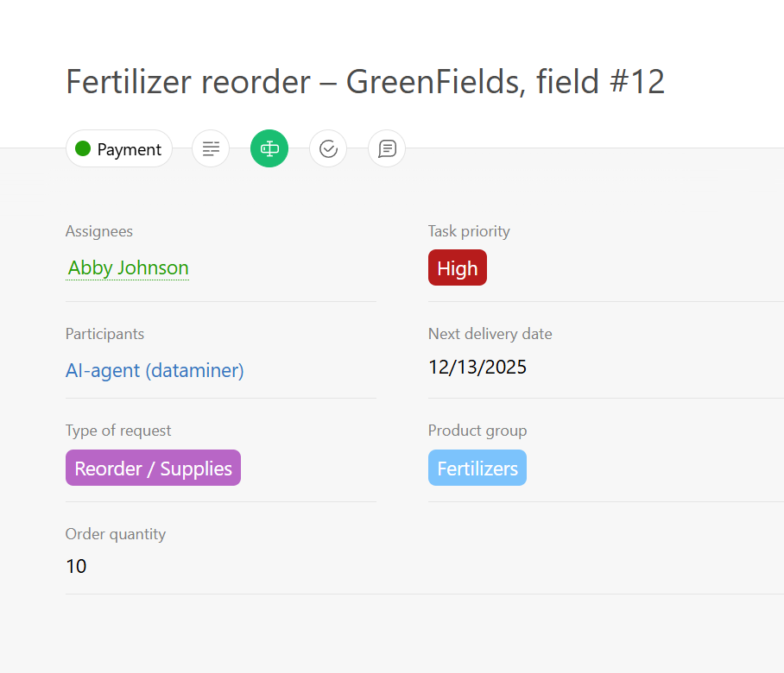Open the description tab icon with text lines
784x673 pixels.
tap(211, 149)
